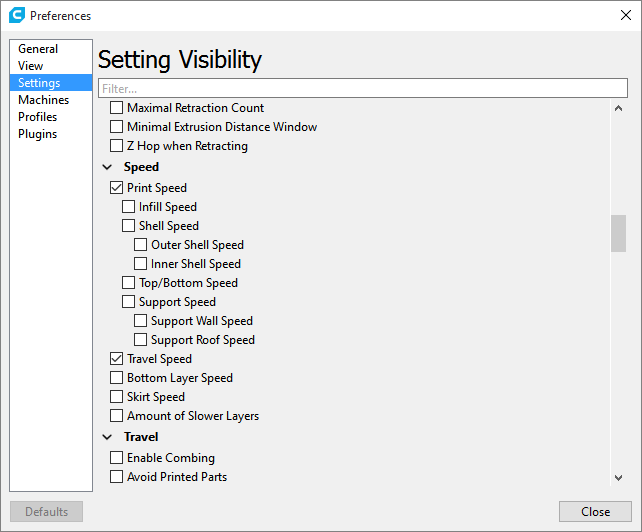642x532 pixels.
Task: Check the Support Roof Speed box
Action: pyautogui.click(x=140, y=340)
